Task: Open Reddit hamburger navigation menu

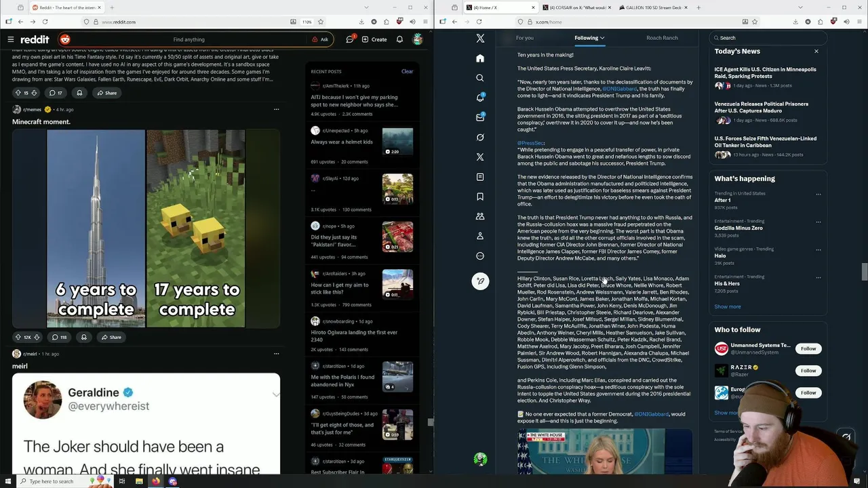Action: coord(11,39)
